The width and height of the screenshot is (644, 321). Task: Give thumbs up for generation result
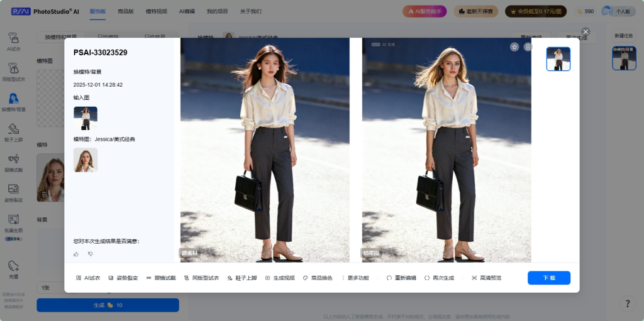click(x=76, y=254)
